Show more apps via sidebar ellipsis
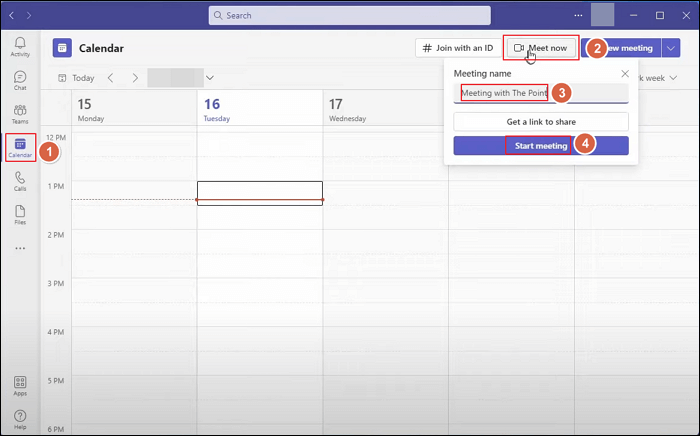Viewport: 700px width, 436px height. click(x=20, y=248)
